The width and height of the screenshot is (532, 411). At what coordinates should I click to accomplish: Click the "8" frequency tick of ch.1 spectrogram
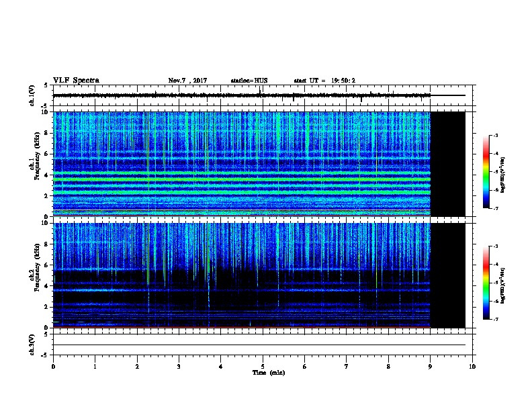pyautogui.click(x=46, y=133)
